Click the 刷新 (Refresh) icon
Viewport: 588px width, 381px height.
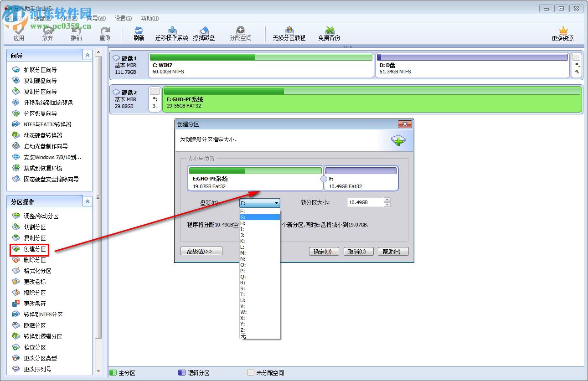point(138,33)
